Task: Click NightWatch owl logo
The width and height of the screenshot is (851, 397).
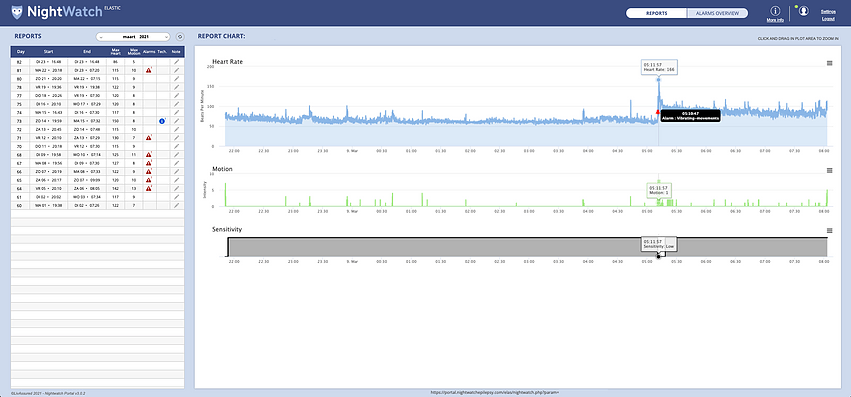Action: pos(17,12)
